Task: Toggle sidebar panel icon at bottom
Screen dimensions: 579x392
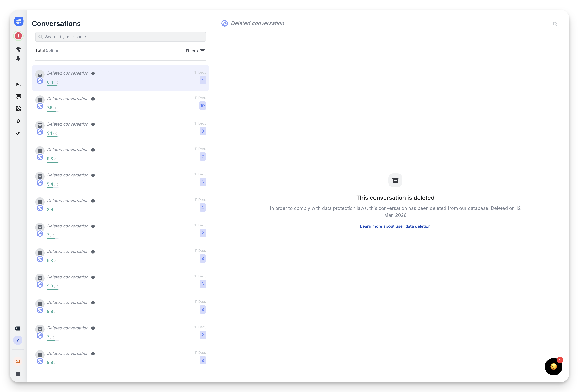Action: click(x=18, y=374)
